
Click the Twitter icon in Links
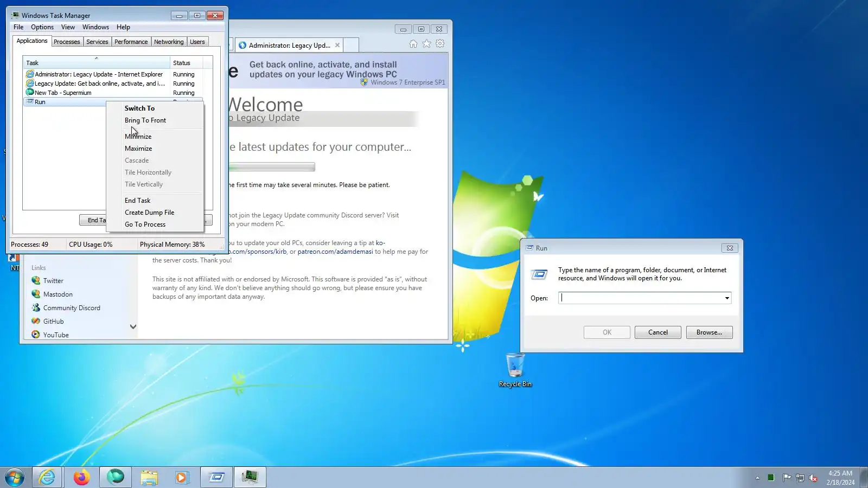36,280
